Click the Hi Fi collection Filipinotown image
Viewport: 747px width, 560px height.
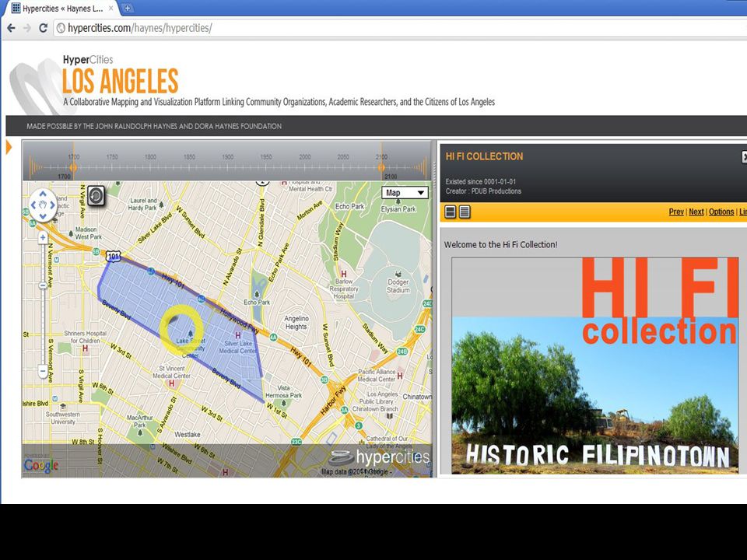click(x=595, y=366)
